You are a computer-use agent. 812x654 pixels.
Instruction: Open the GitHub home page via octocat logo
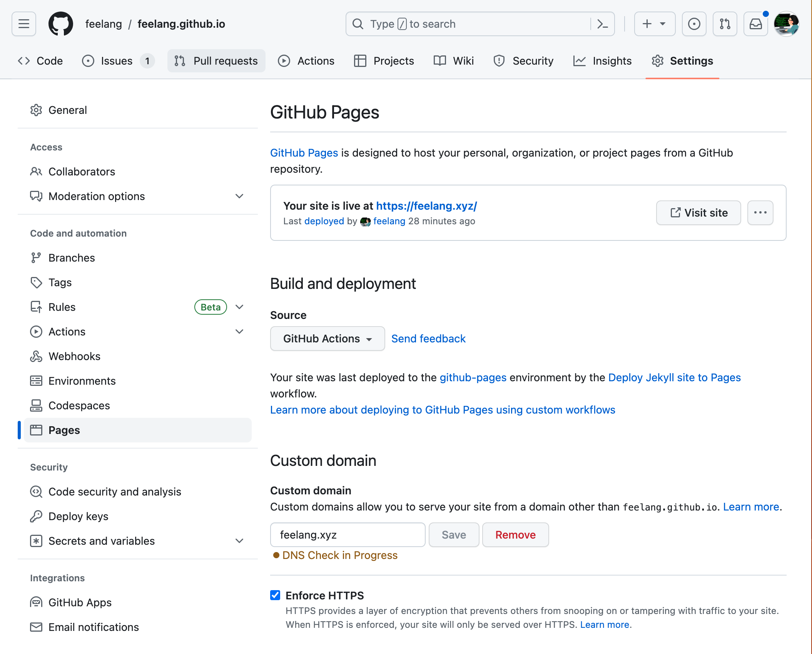click(61, 23)
